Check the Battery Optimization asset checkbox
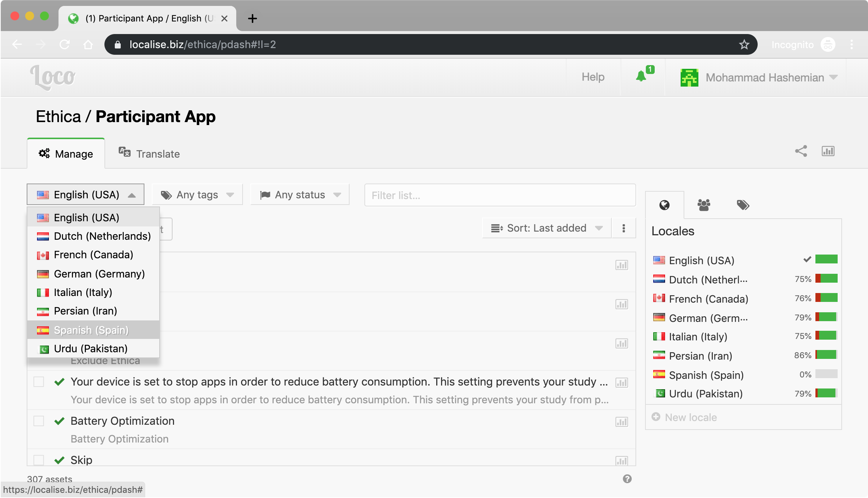This screenshot has width=868, height=498. click(x=39, y=421)
